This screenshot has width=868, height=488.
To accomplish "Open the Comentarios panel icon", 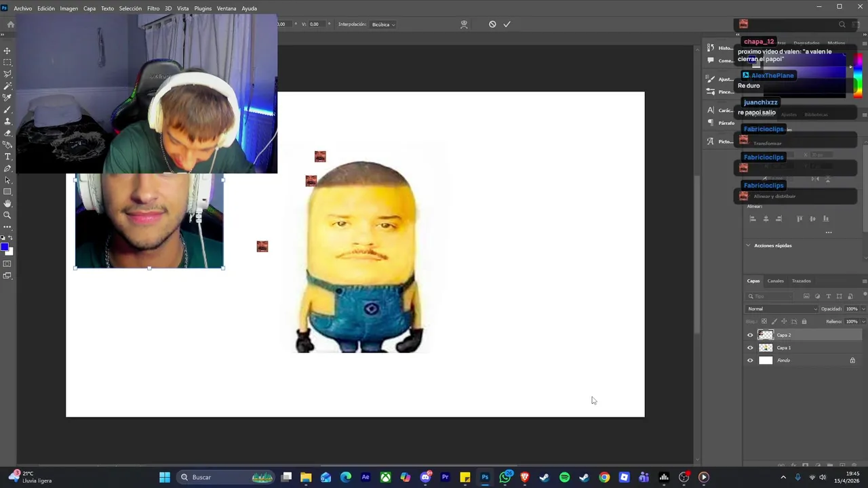I will [711, 60].
